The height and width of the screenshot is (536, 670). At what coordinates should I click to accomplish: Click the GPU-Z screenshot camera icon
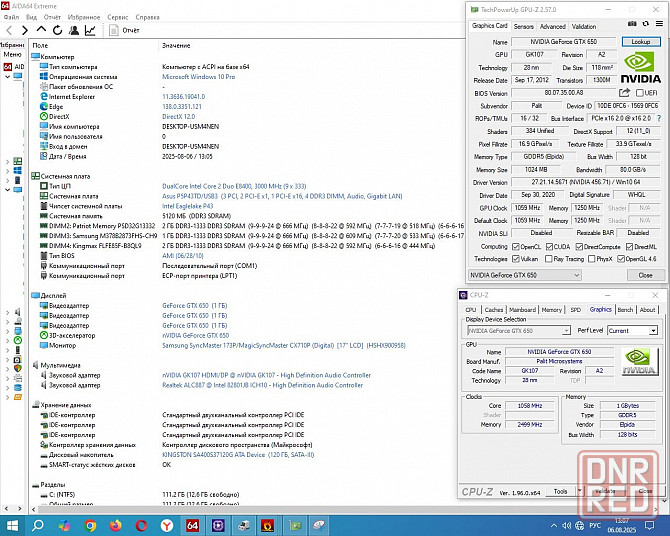(x=632, y=24)
